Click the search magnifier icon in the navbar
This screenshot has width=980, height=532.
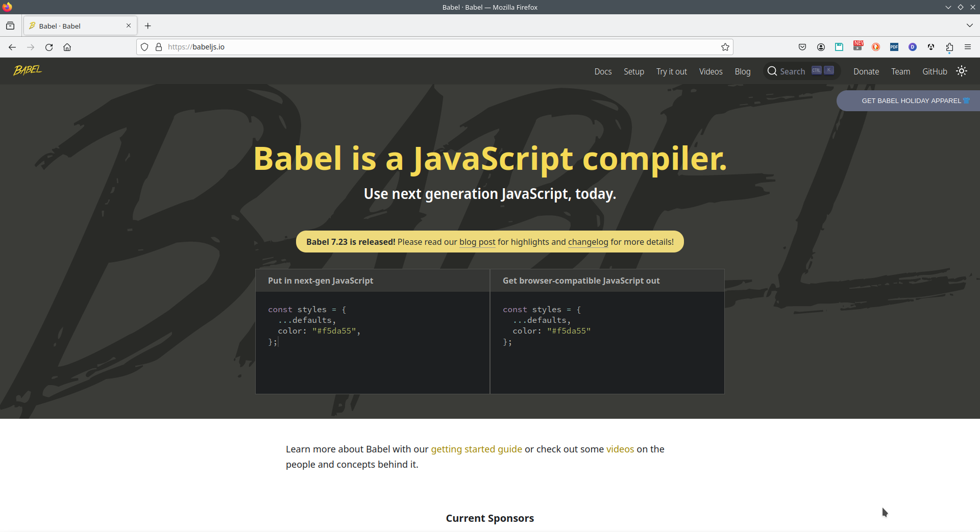point(772,71)
